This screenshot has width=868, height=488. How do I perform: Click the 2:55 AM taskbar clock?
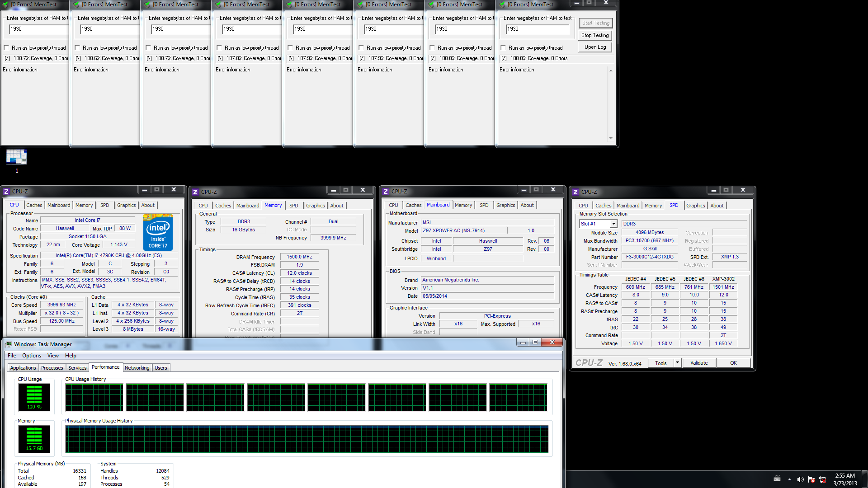pos(845,476)
